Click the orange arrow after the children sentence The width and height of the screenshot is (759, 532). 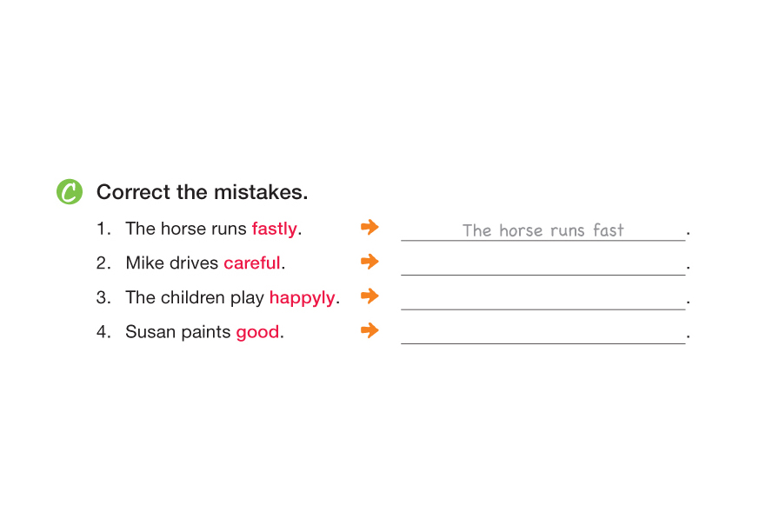[370, 296]
